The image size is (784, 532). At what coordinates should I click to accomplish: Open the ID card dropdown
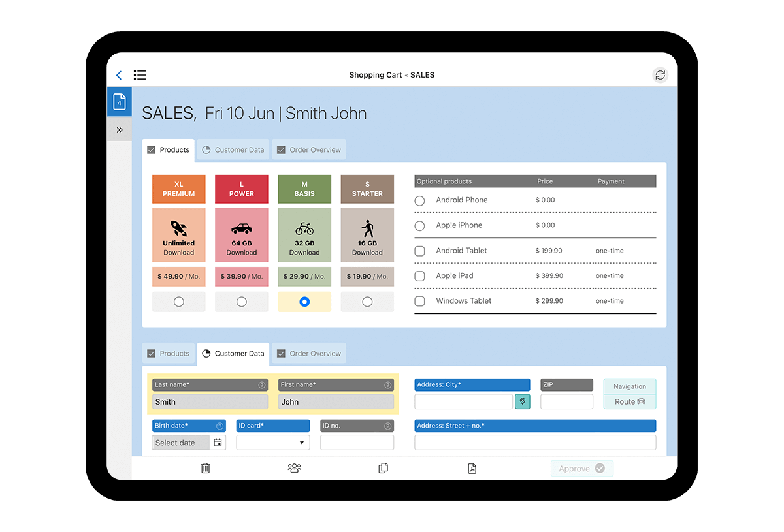pos(273,443)
